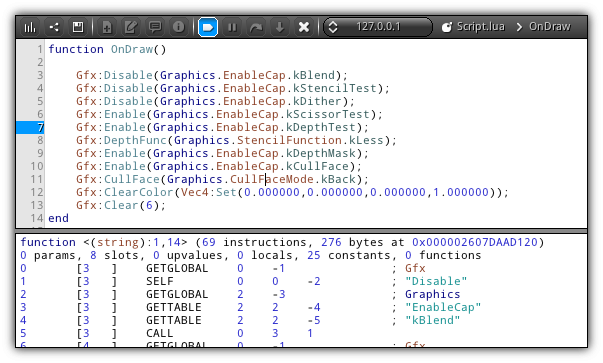The width and height of the screenshot is (603, 363).
Task: Click 'kDepthTest' in line 7
Action: click(x=321, y=127)
